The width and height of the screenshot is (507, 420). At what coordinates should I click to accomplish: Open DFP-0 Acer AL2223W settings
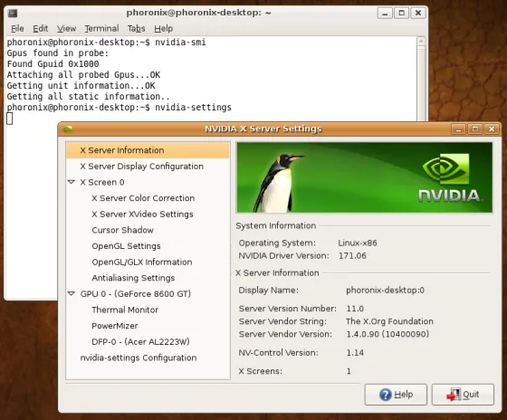pos(140,342)
